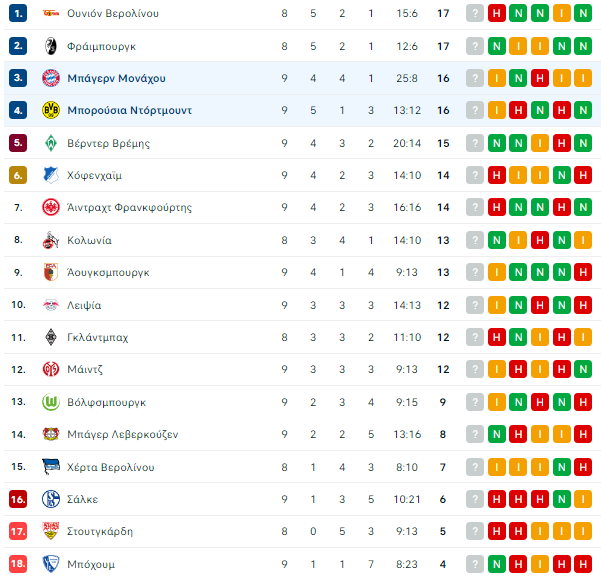Click the Freiburg club crest
Image resolution: width=611 pixels, height=587 pixels.
pos(51,46)
